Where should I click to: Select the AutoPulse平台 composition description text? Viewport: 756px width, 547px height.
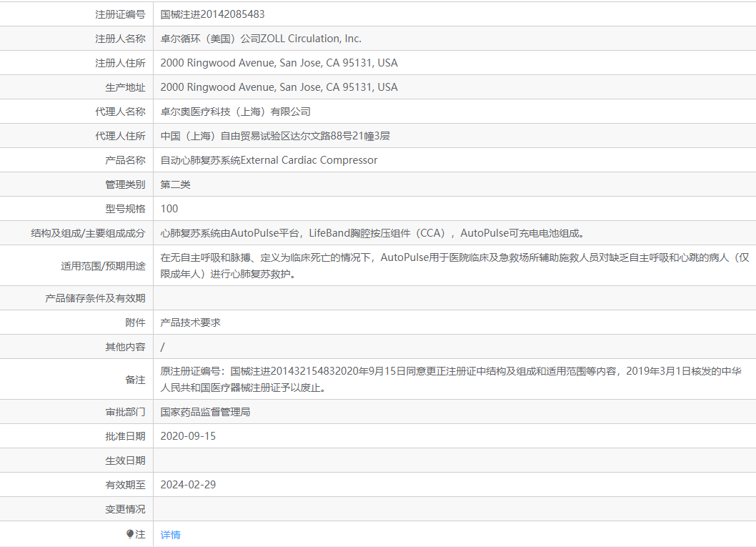pyautogui.click(x=372, y=233)
